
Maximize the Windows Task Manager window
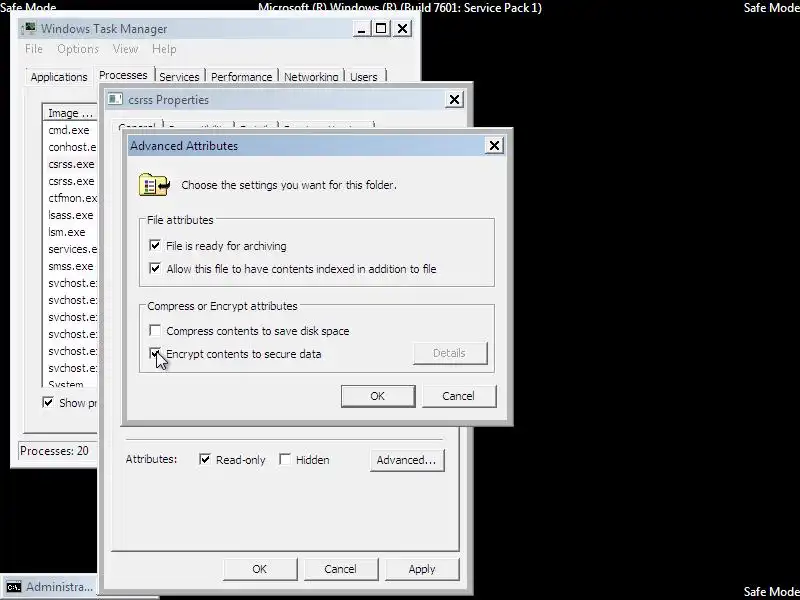[x=381, y=29]
